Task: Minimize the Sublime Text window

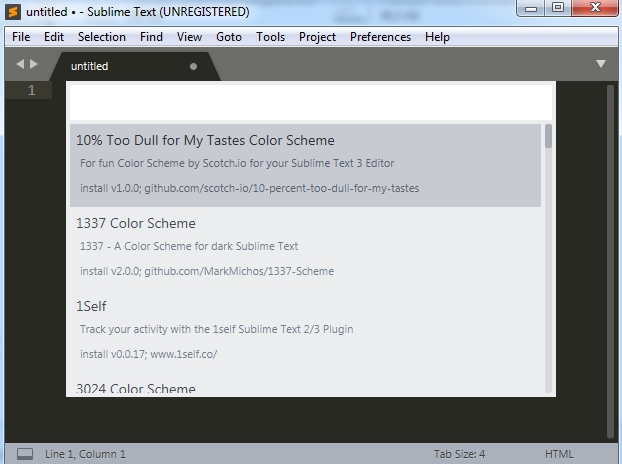Action: coord(530,8)
